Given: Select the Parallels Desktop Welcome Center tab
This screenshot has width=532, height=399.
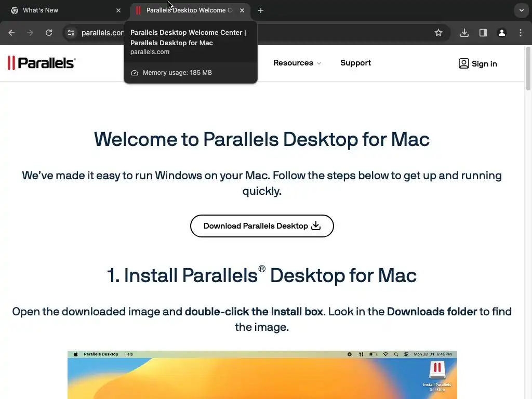Looking at the screenshot, I should (190, 10).
